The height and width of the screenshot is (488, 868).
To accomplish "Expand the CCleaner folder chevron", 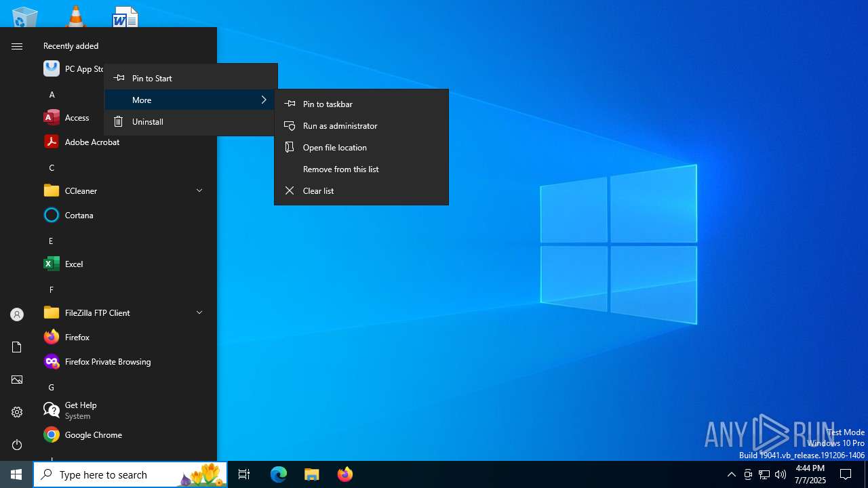I will pyautogui.click(x=199, y=190).
